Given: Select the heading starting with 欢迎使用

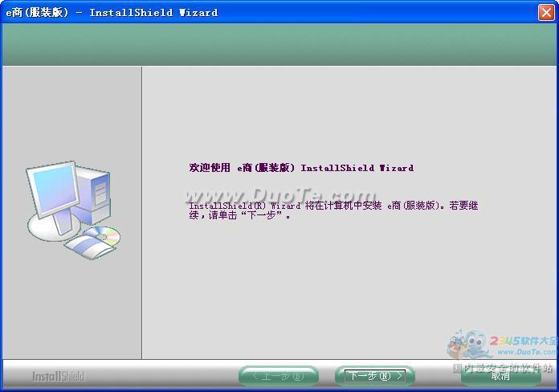Looking at the screenshot, I should click(302, 168).
